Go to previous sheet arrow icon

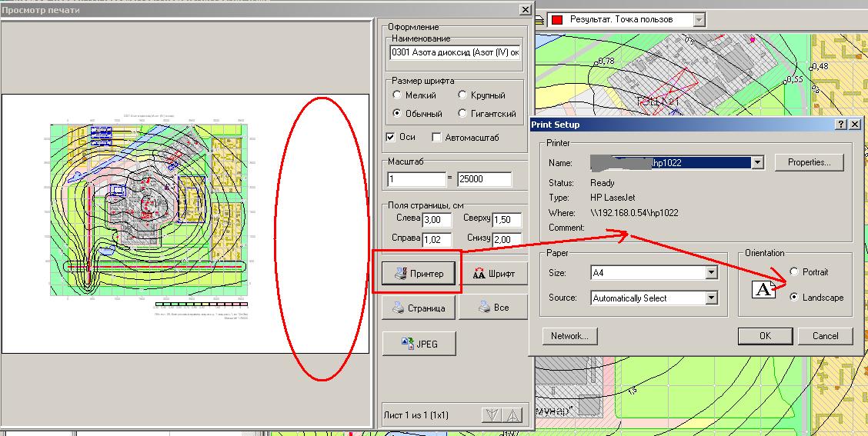[512, 415]
